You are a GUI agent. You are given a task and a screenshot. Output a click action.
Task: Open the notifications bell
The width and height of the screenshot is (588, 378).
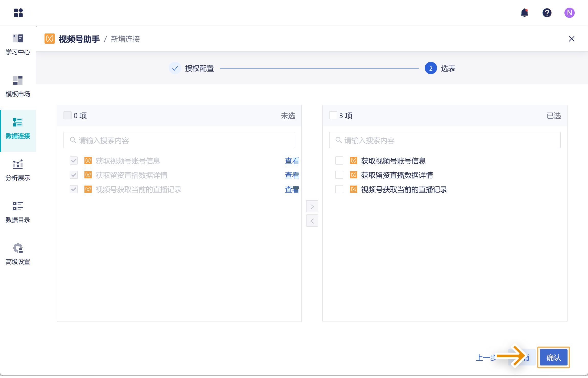click(524, 13)
